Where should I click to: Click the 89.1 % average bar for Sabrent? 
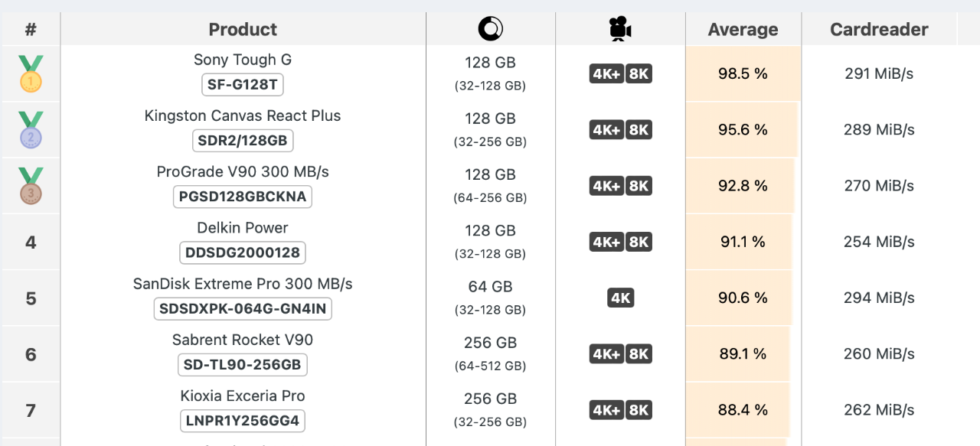[743, 353]
